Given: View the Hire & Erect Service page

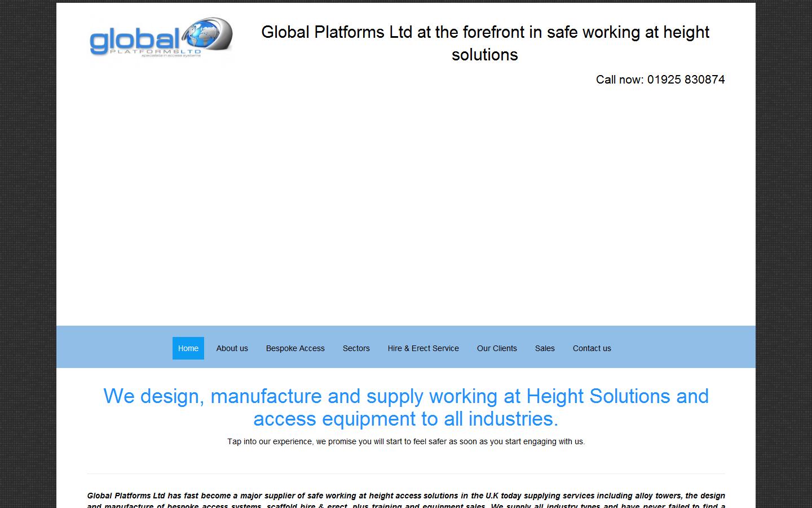Looking at the screenshot, I should point(423,348).
